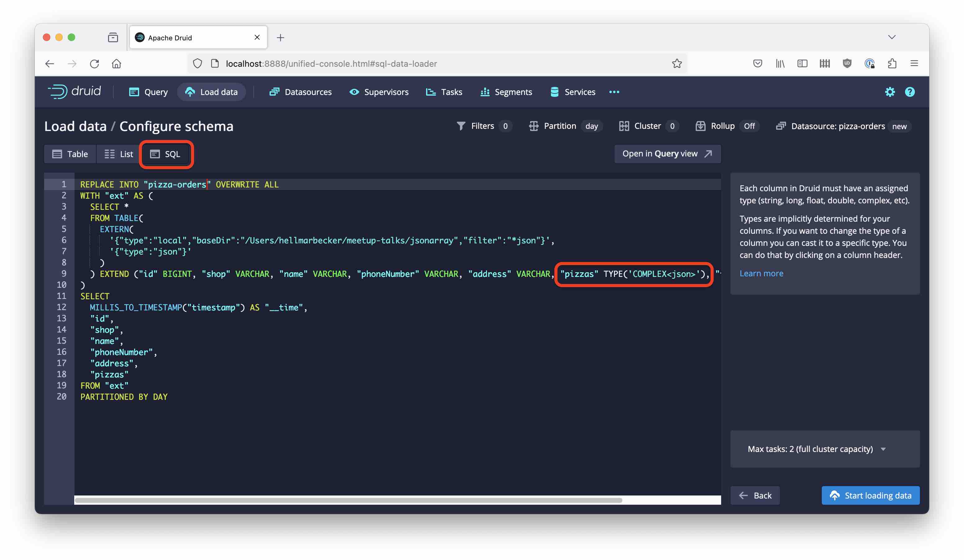Click the horizontal scrollbar of editor

[x=348, y=500]
